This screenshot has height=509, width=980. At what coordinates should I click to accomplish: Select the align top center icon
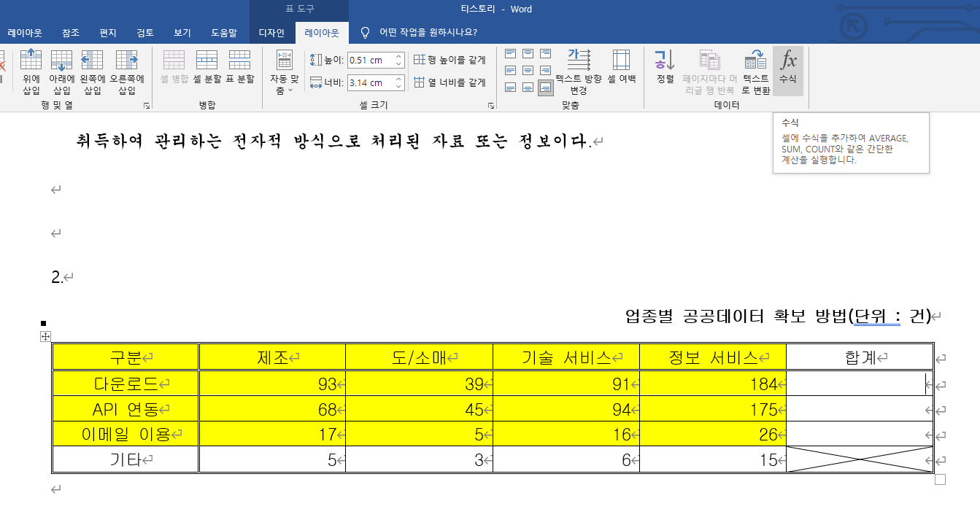(528, 54)
